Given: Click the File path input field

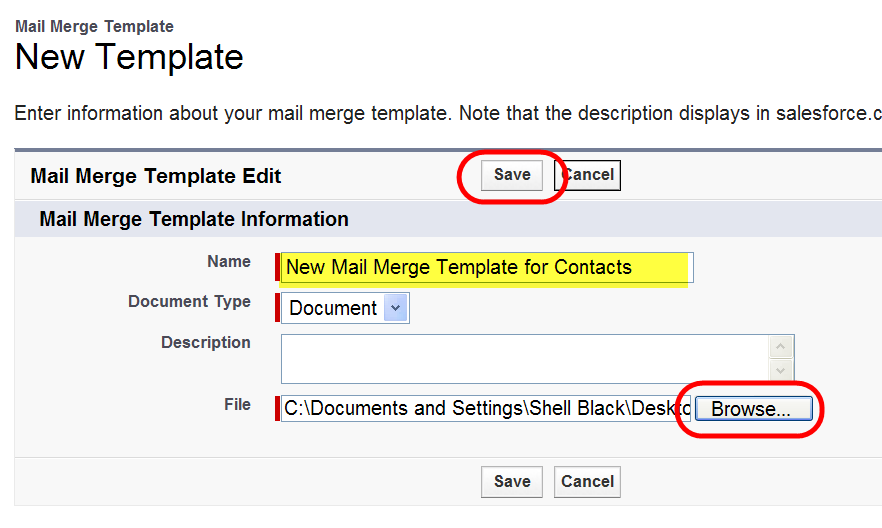Looking at the screenshot, I should point(485,409).
